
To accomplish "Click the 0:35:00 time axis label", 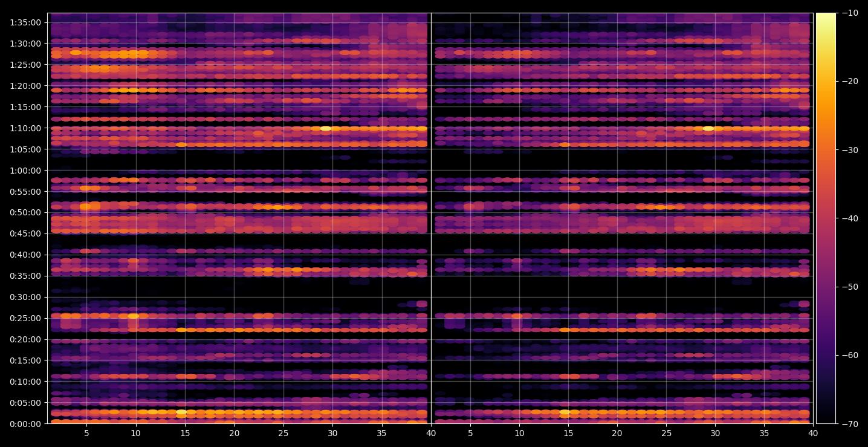I will point(25,276).
